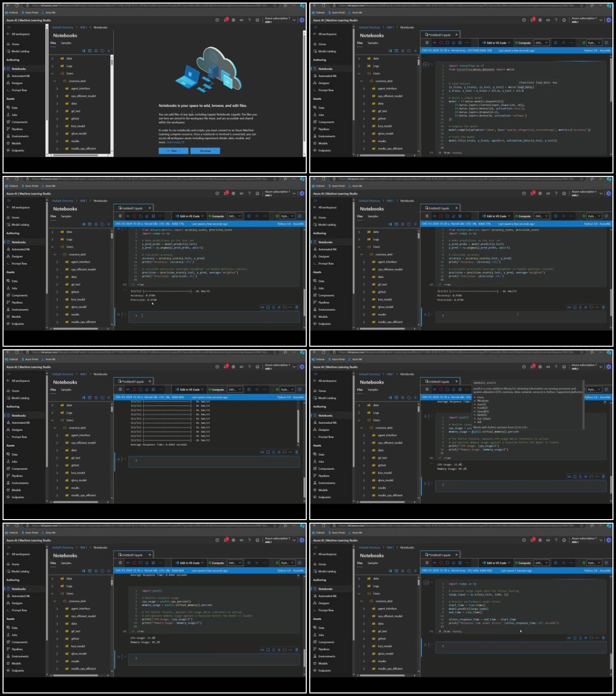Click the Data icon under Assets in the welcome-page frame
The image size is (616, 696).
[8, 107]
